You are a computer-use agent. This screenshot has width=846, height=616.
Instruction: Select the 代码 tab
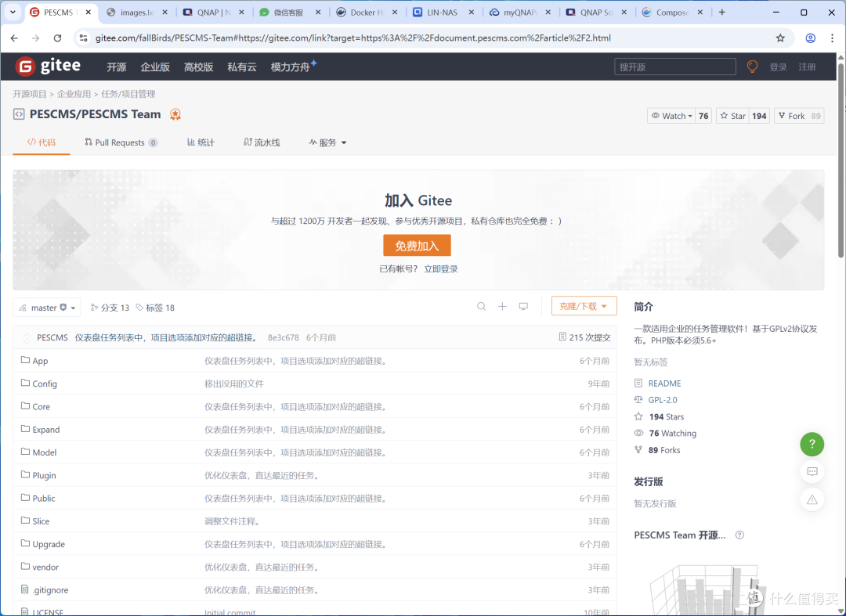(x=42, y=142)
